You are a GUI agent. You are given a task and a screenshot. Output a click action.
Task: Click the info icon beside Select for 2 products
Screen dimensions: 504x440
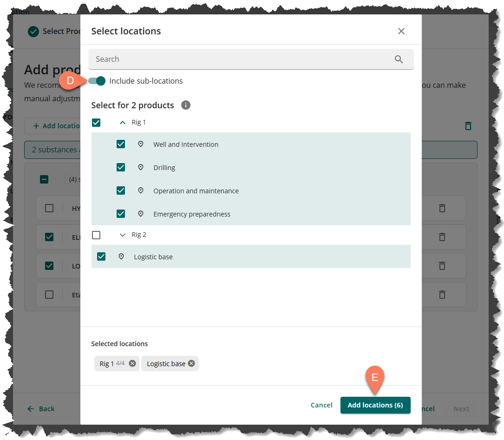coord(186,105)
